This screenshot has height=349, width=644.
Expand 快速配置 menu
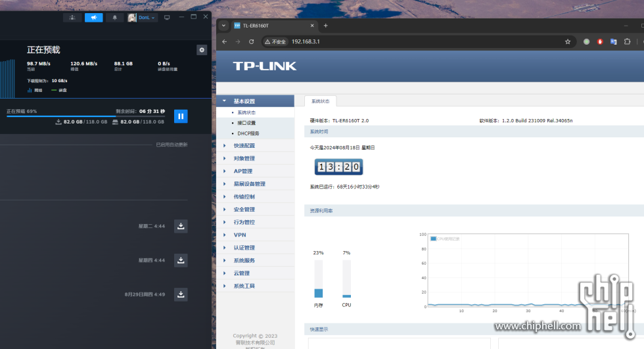tap(256, 146)
